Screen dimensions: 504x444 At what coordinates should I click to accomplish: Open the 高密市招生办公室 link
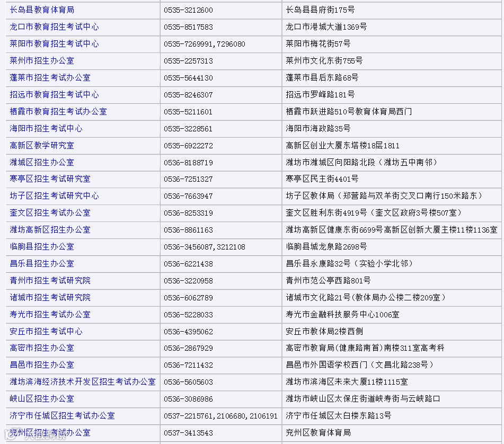[x=42, y=348]
